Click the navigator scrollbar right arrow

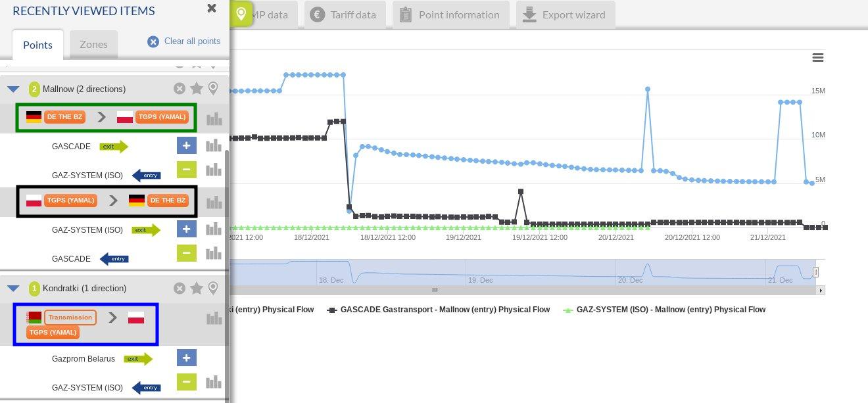pos(820,290)
